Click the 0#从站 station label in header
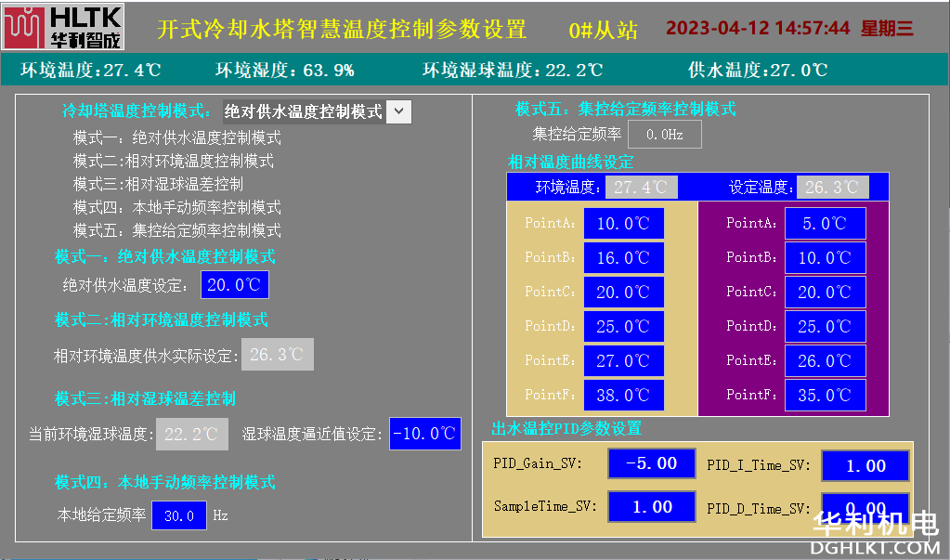The image size is (950, 560). point(603,29)
